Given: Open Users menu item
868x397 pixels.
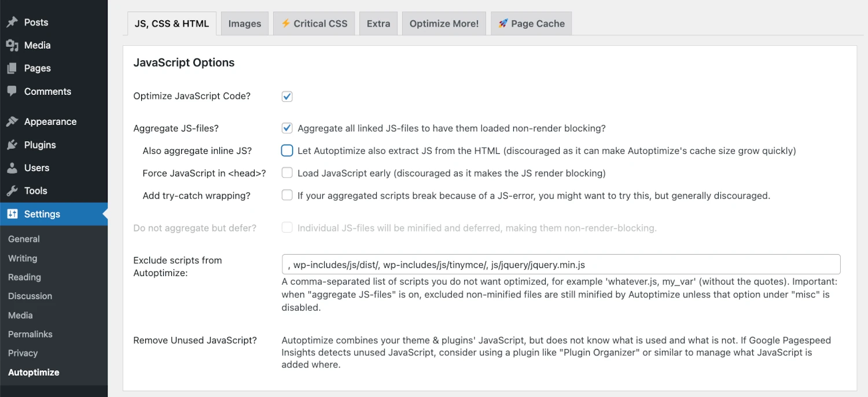Looking at the screenshot, I should [x=54, y=168].
